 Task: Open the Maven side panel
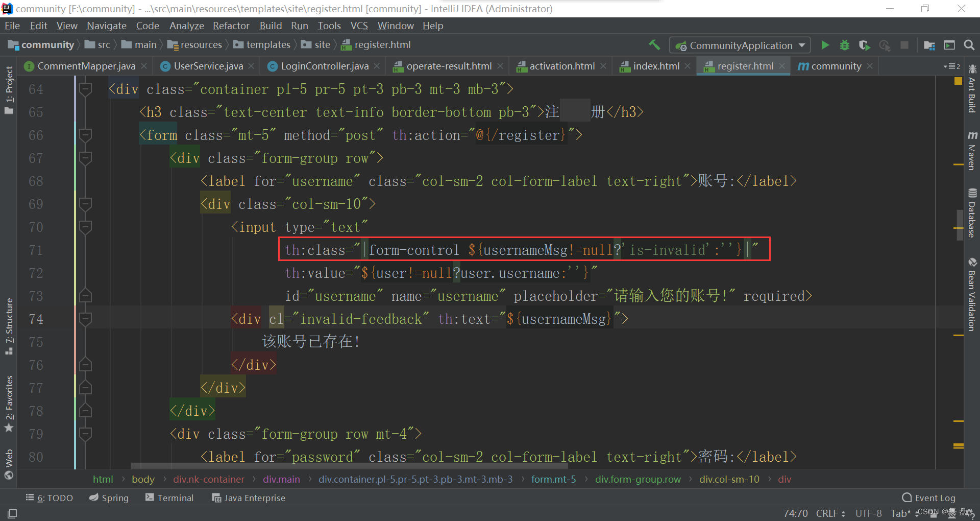coord(972,150)
